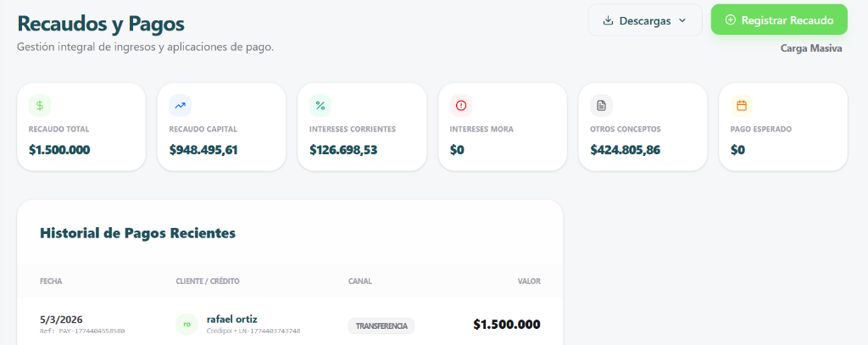Expand the Descargas dropdown chevron
Viewport: 868px width, 345px height.
pos(682,20)
